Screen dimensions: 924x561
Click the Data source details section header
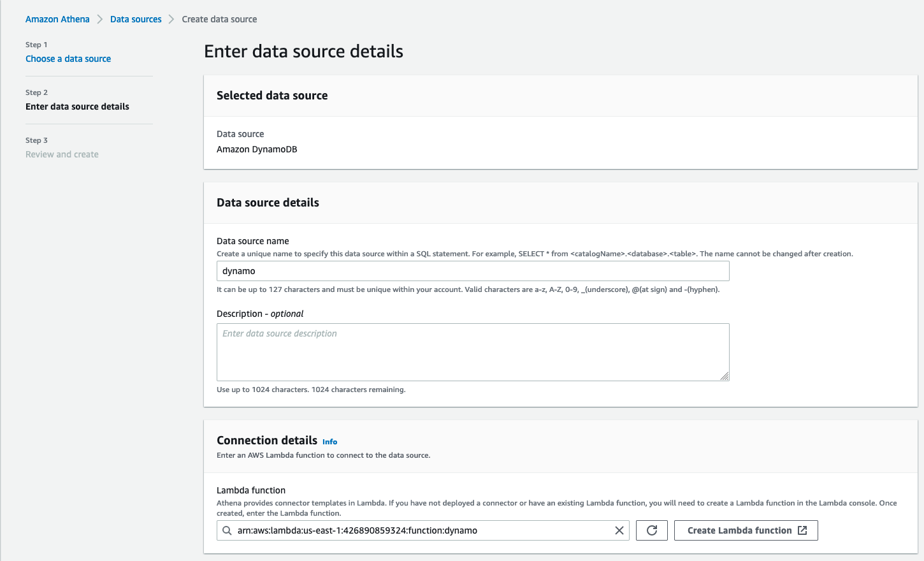pyautogui.click(x=268, y=202)
